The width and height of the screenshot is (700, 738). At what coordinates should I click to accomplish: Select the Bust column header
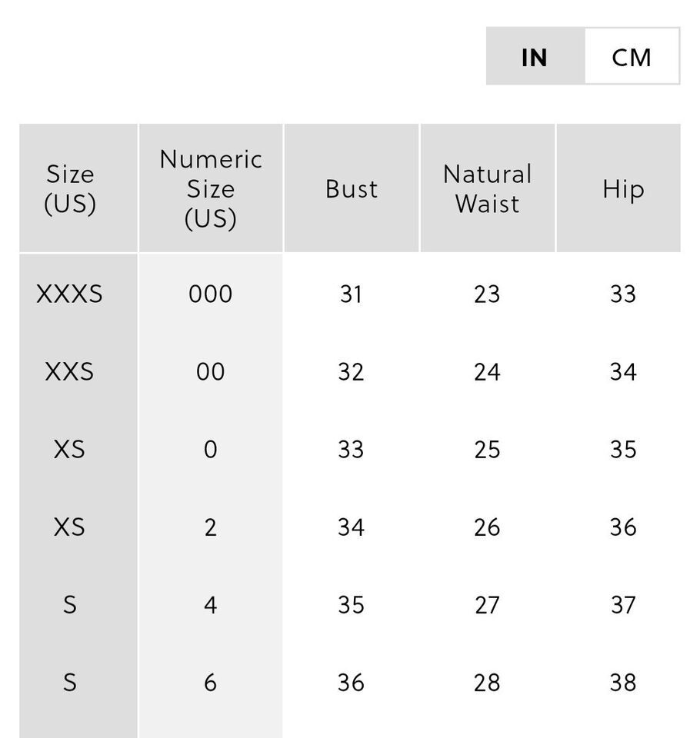[x=352, y=188]
